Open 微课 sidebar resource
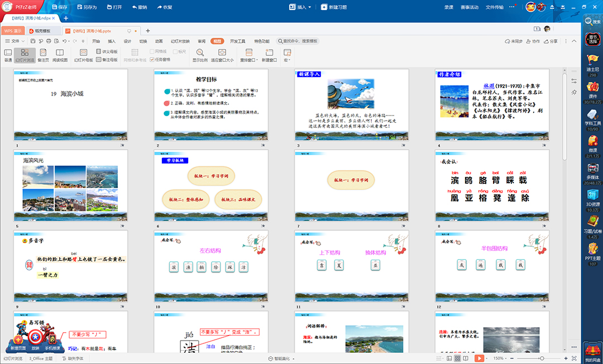The width and height of the screenshot is (603, 364). pos(592,146)
